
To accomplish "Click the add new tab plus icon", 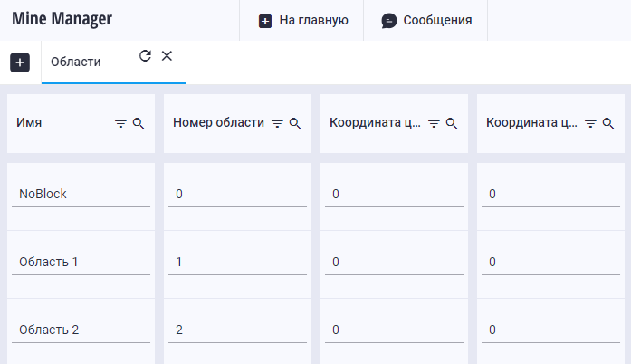I will pos(20,62).
